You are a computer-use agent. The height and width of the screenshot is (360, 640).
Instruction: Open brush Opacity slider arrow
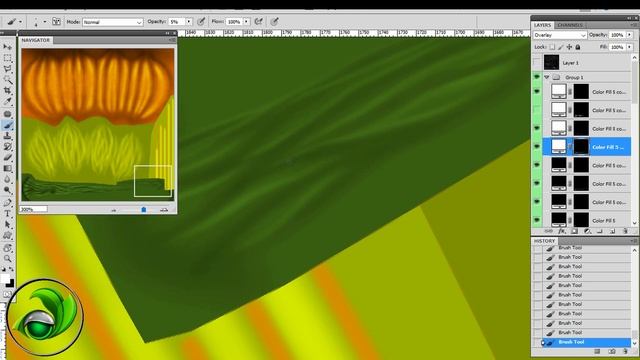tap(189, 22)
